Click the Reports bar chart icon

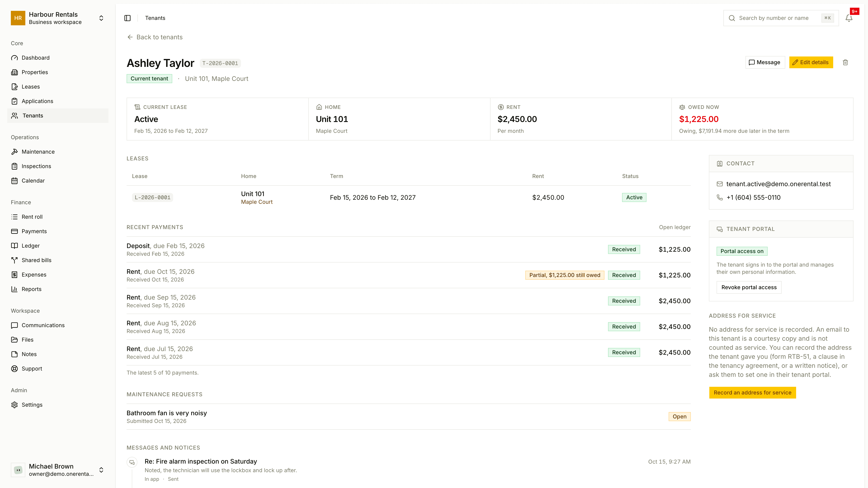click(14, 289)
